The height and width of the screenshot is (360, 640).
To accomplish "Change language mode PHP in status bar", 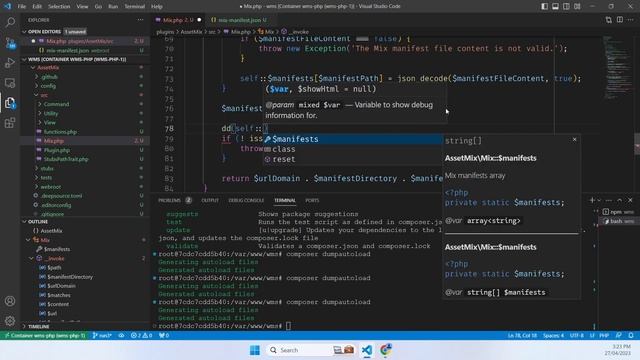I will point(604,336).
